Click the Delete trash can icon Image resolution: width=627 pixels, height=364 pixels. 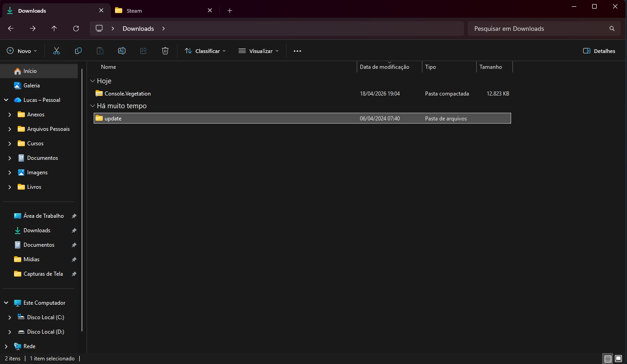click(x=165, y=51)
